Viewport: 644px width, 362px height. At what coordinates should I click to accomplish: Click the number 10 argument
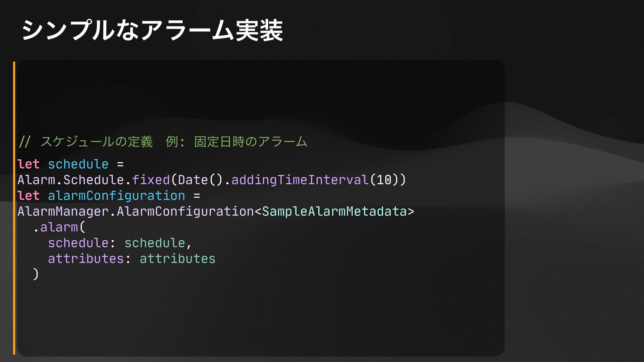[x=384, y=180]
